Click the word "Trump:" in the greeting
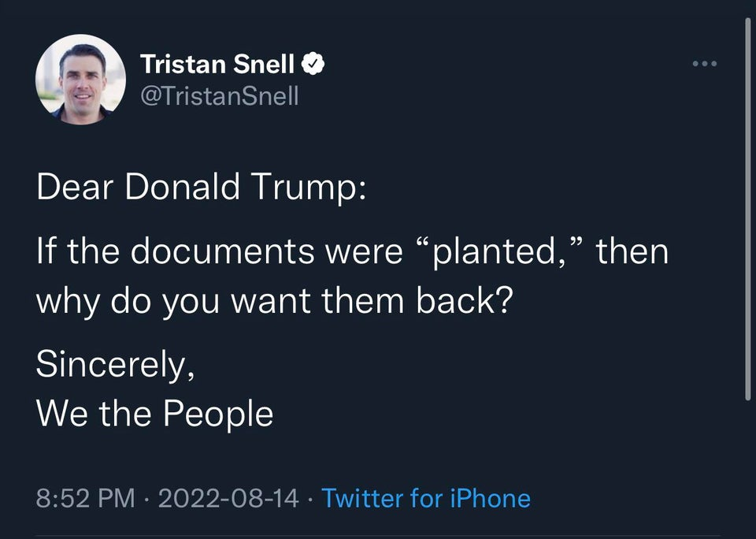 tap(309, 188)
